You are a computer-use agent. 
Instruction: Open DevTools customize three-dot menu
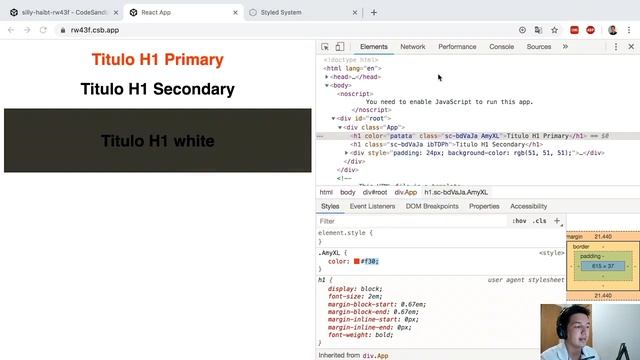point(616,47)
